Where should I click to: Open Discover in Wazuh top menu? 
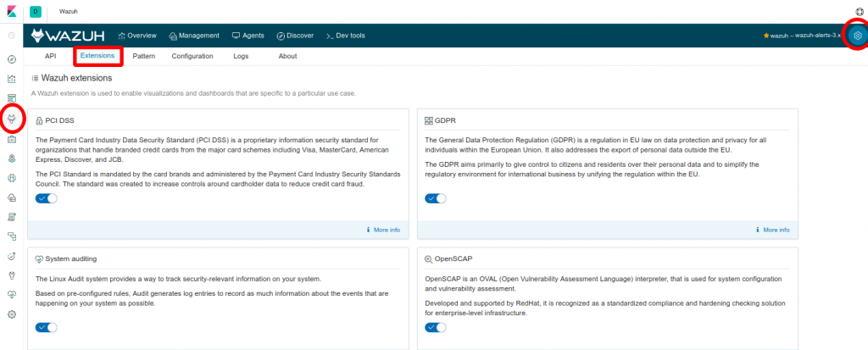(x=295, y=36)
